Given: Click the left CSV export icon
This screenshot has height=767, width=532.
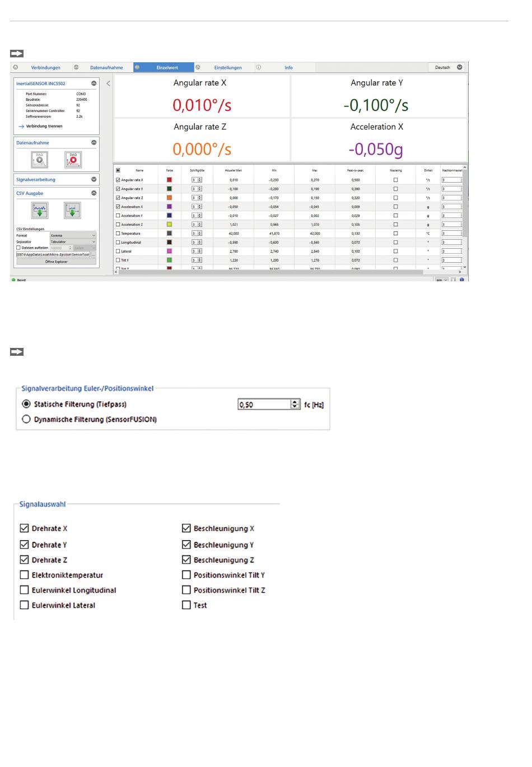Looking at the screenshot, I should [39, 210].
